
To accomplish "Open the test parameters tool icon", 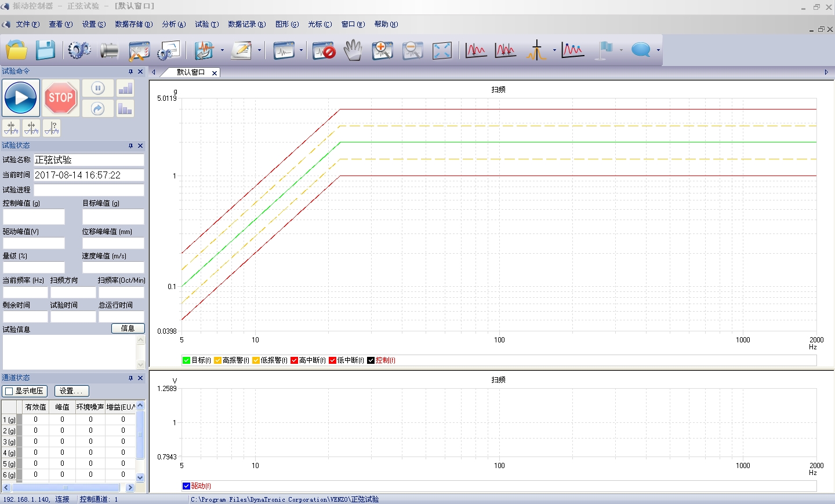I will coord(139,50).
